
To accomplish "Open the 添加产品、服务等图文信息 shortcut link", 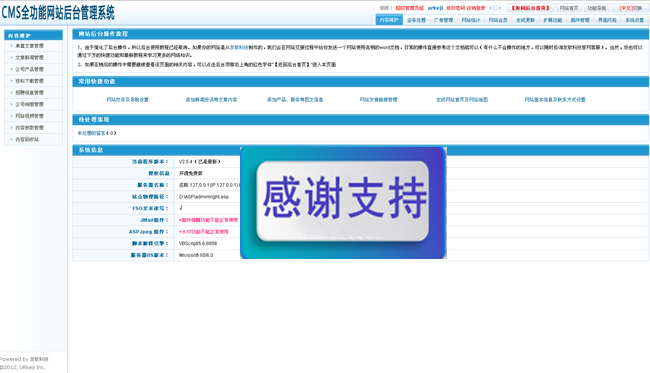I will [295, 99].
